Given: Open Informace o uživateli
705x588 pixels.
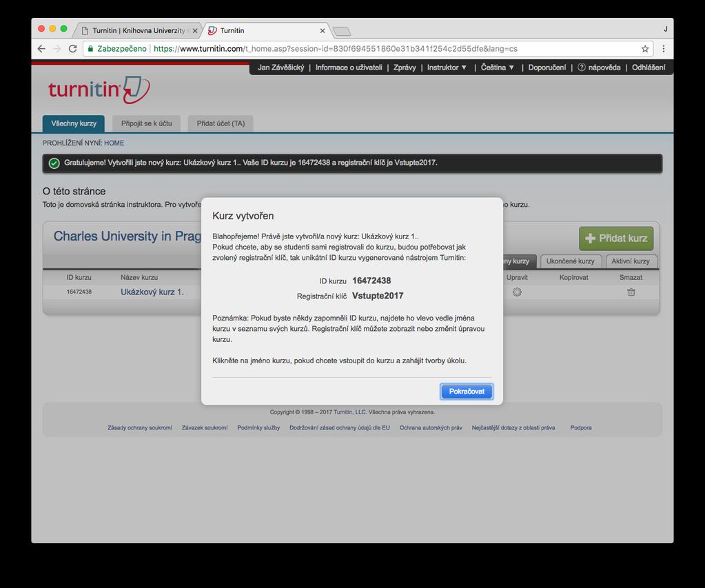Looking at the screenshot, I should (349, 68).
